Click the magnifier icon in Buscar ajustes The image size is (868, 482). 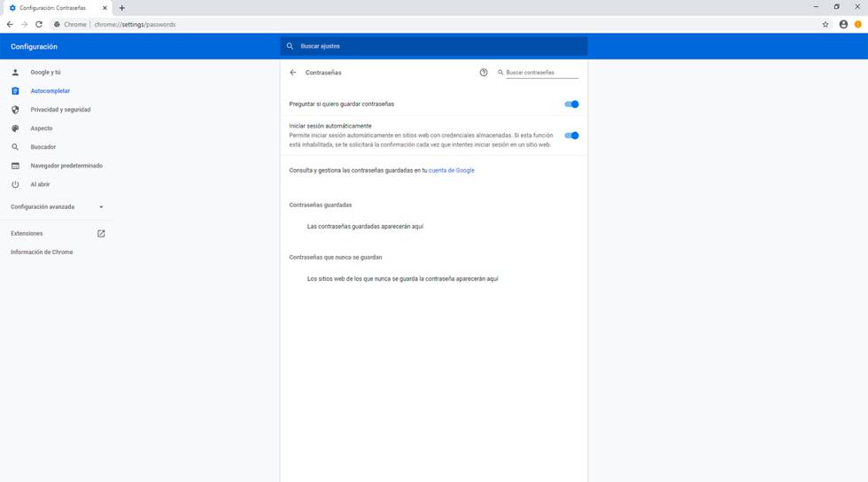click(x=290, y=46)
